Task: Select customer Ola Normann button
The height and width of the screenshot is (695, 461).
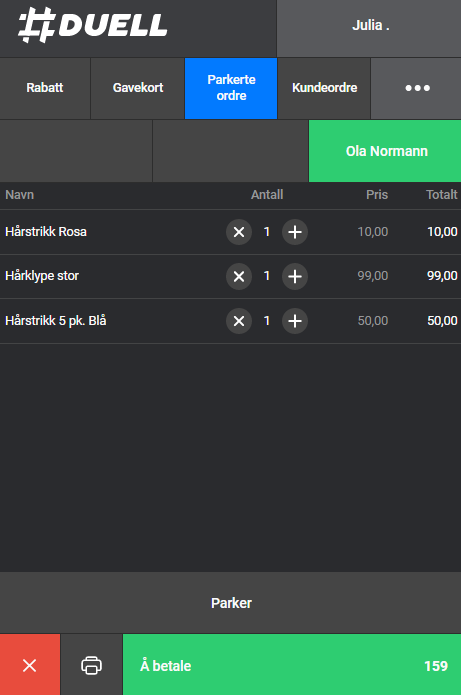Action: pyautogui.click(x=385, y=151)
